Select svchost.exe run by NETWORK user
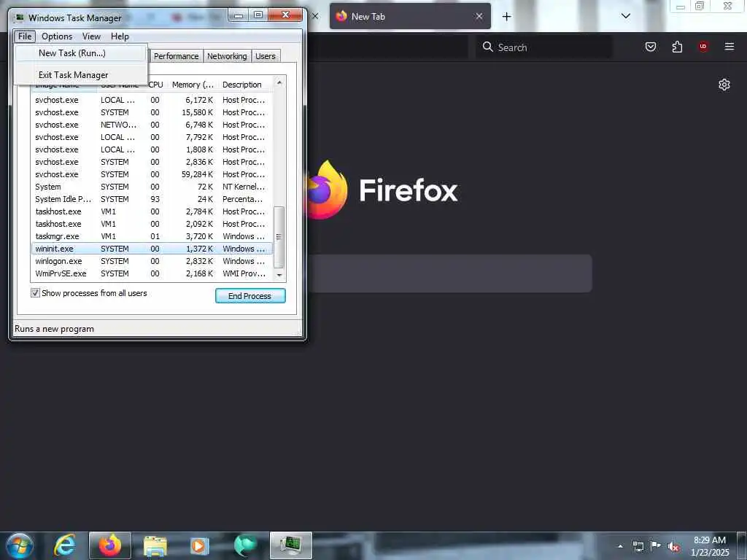Viewport: 747px width, 560px height. pyautogui.click(x=152, y=125)
